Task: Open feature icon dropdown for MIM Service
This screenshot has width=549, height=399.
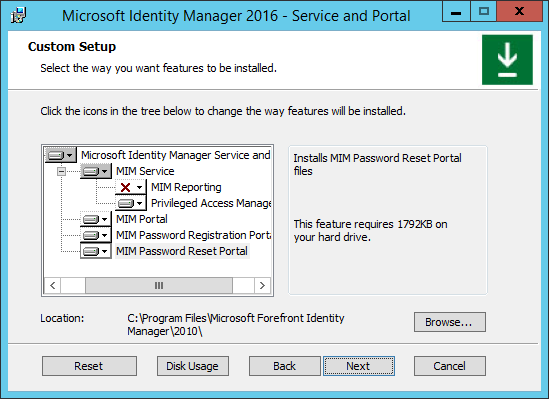Action: click(96, 171)
